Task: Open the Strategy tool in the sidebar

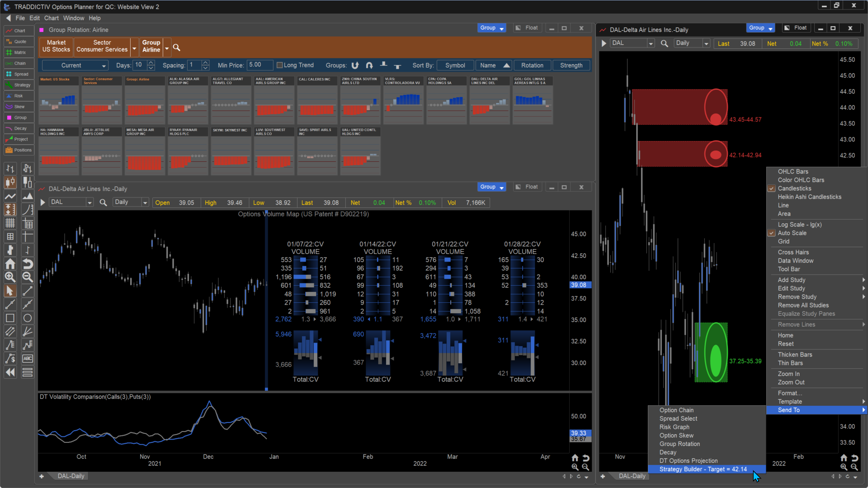Action: [19, 85]
